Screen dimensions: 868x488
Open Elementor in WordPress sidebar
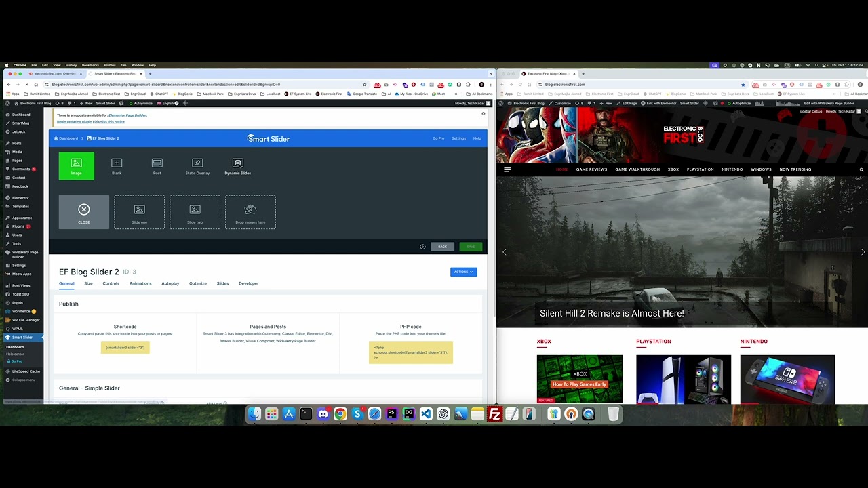click(x=22, y=198)
